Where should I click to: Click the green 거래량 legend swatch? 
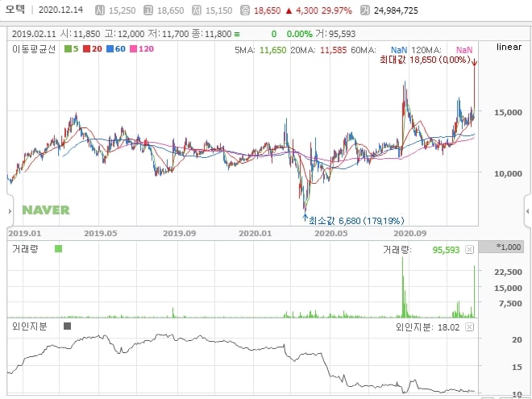click(x=58, y=249)
